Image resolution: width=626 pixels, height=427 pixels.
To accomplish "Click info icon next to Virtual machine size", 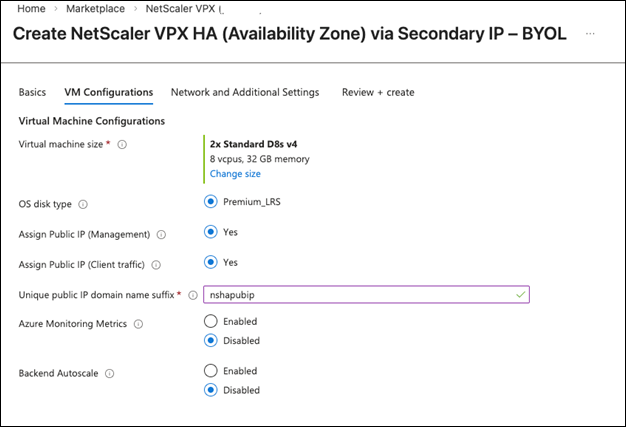I will (x=122, y=144).
